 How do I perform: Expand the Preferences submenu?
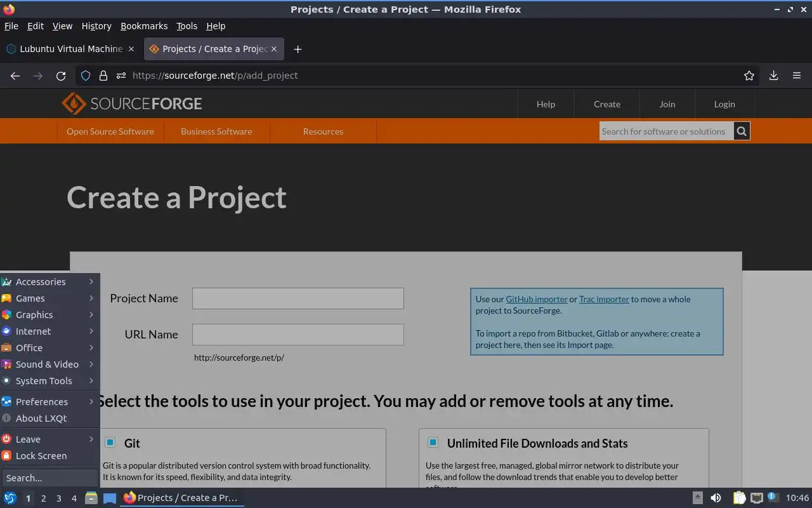pos(49,401)
